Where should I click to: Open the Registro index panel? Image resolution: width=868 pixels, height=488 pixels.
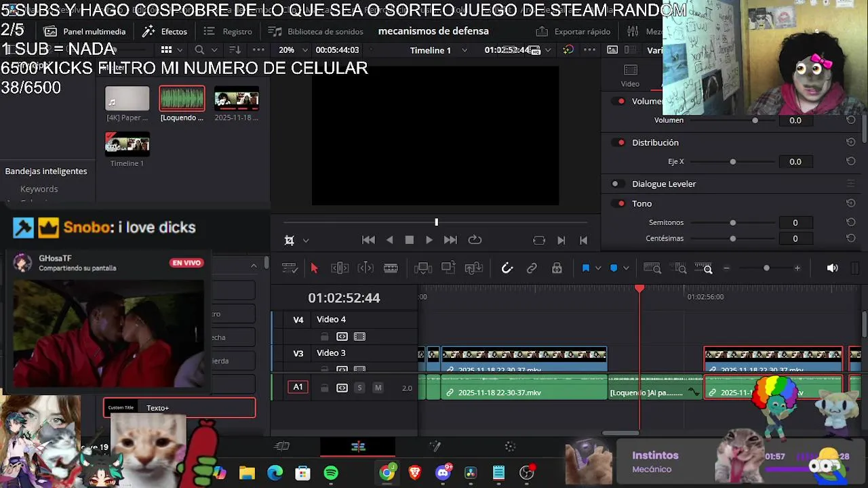pos(228,31)
